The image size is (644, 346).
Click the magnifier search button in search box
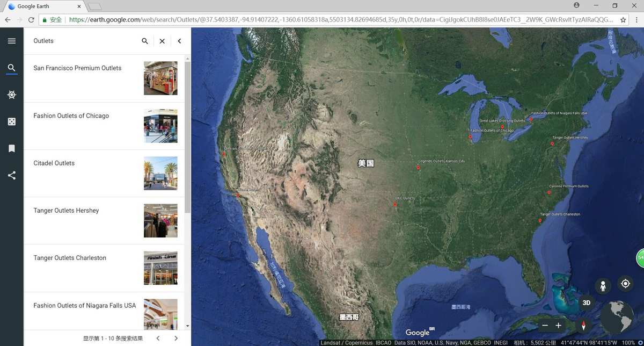click(x=145, y=41)
